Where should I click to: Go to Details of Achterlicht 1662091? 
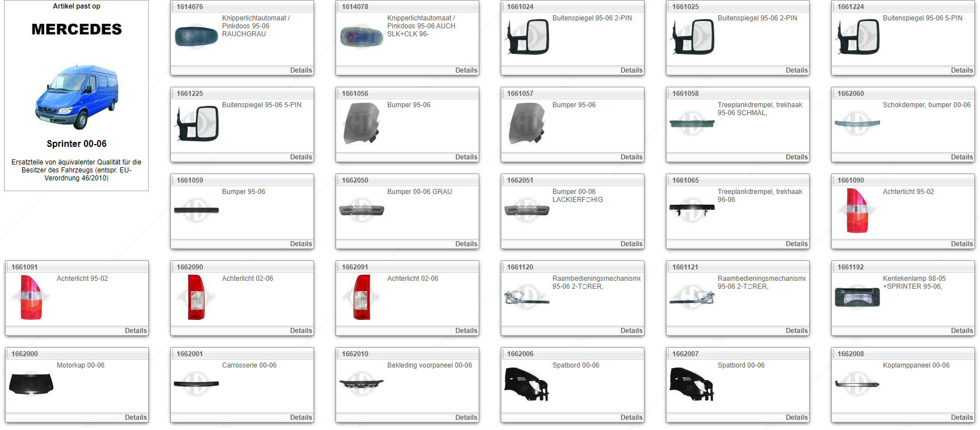466,331
